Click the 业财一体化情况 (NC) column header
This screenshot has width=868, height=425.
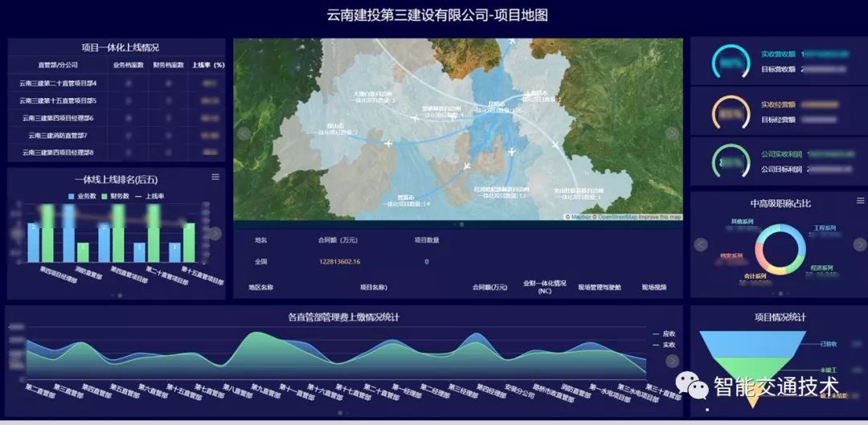tap(544, 287)
